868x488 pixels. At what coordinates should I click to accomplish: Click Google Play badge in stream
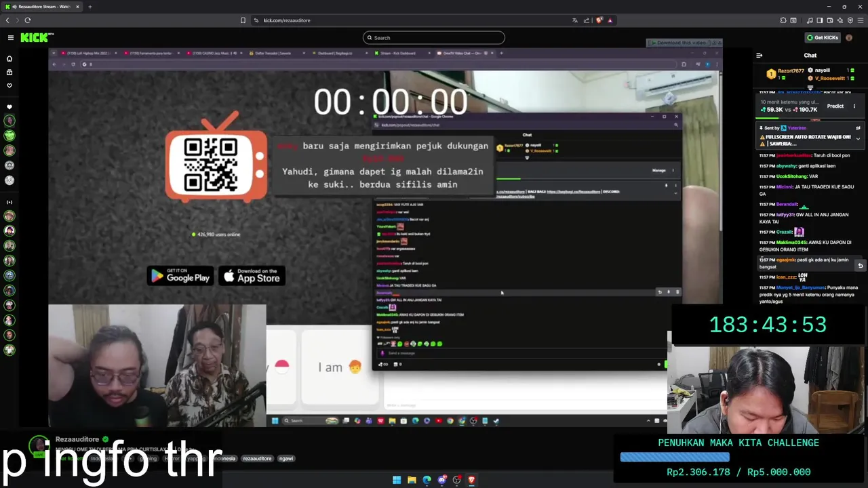point(180,276)
